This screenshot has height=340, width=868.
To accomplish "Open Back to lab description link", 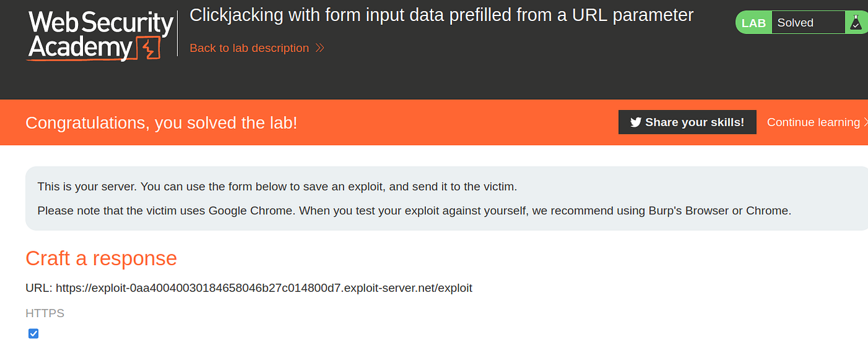I will tap(249, 48).
